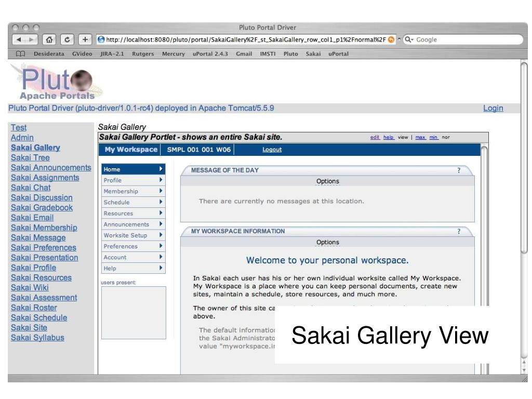This screenshot has height=399, width=532.
Task: Open the Sakai Syllabus link
Action: coord(37,338)
